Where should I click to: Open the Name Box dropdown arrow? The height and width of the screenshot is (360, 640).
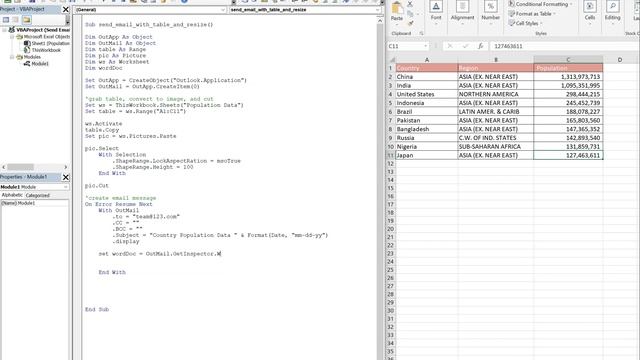point(425,46)
